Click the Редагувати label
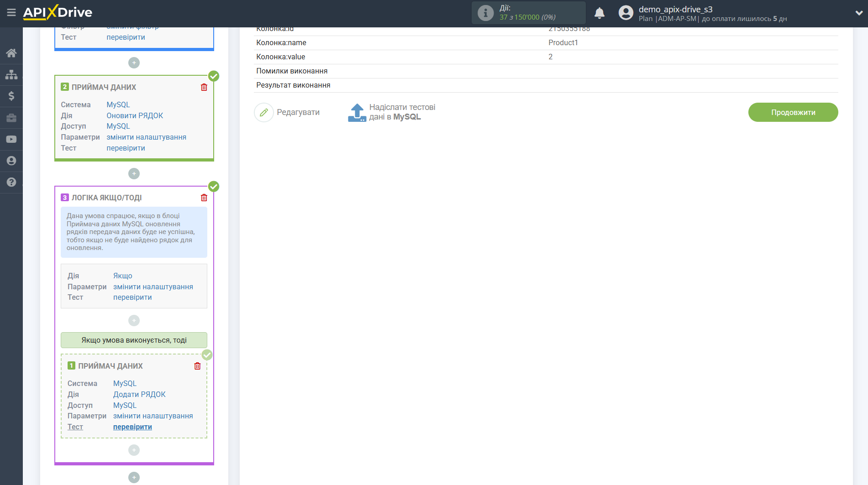 (298, 112)
